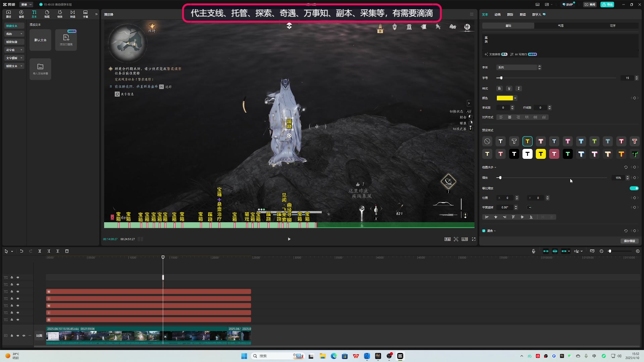Expand the 花字库 category
644x362 pixels.
[14, 50]
